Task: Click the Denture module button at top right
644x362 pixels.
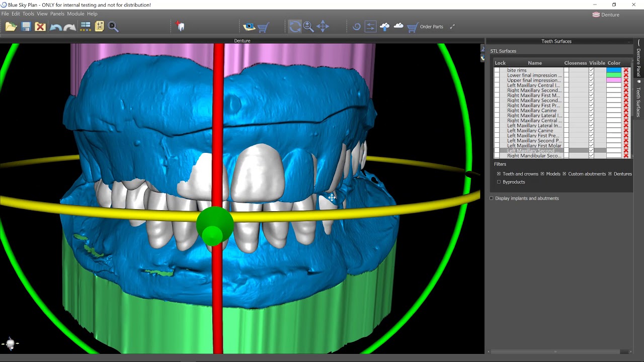Action: pos(606,15)
